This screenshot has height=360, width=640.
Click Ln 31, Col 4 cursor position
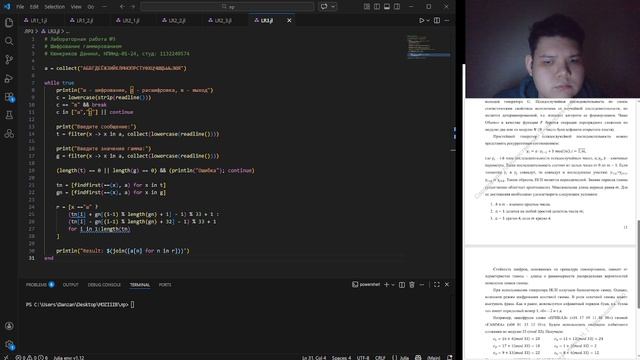click(314, 358)
